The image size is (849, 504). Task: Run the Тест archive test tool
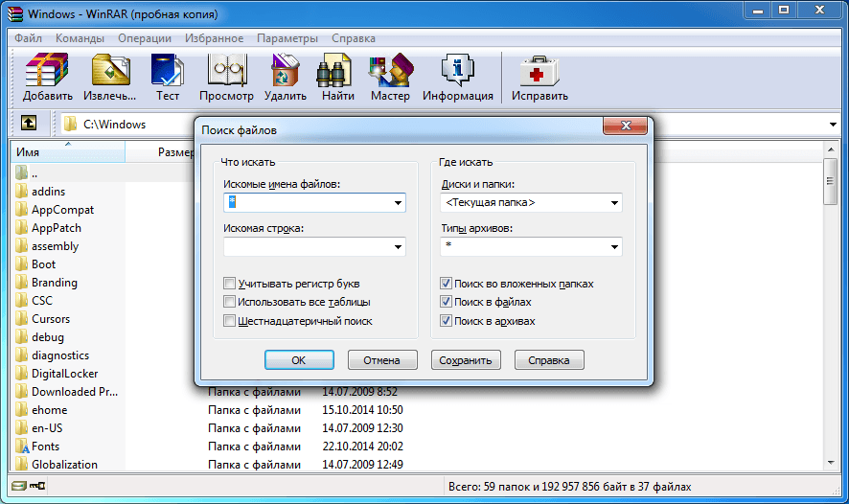pyautogui.click(x=168, y=70)
